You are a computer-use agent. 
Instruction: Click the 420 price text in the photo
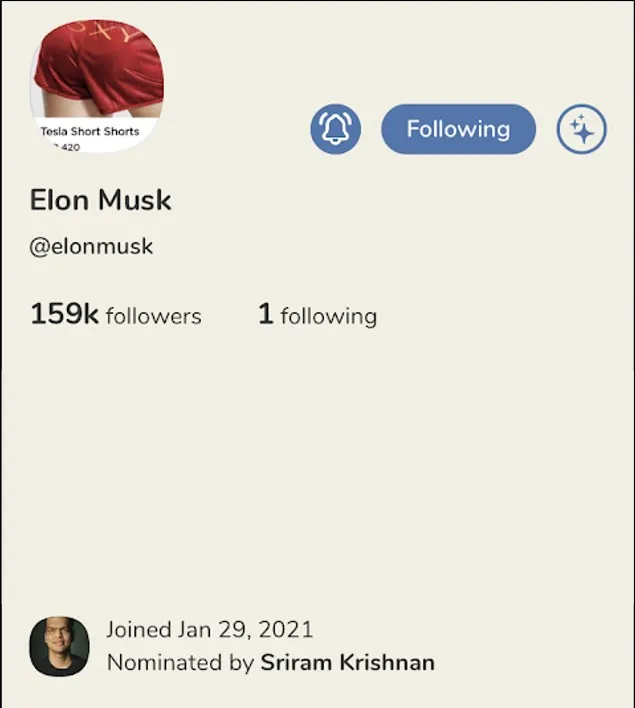click(x=69, y=147)
